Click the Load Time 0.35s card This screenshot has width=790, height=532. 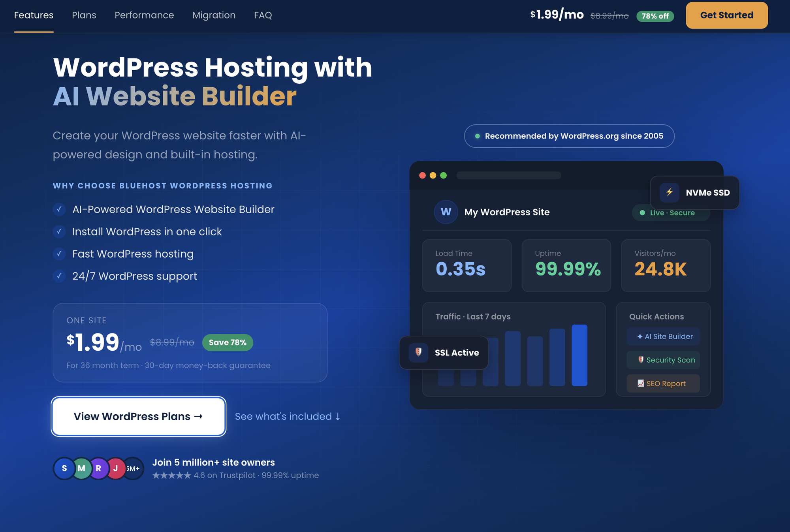(x=466, y=265)
